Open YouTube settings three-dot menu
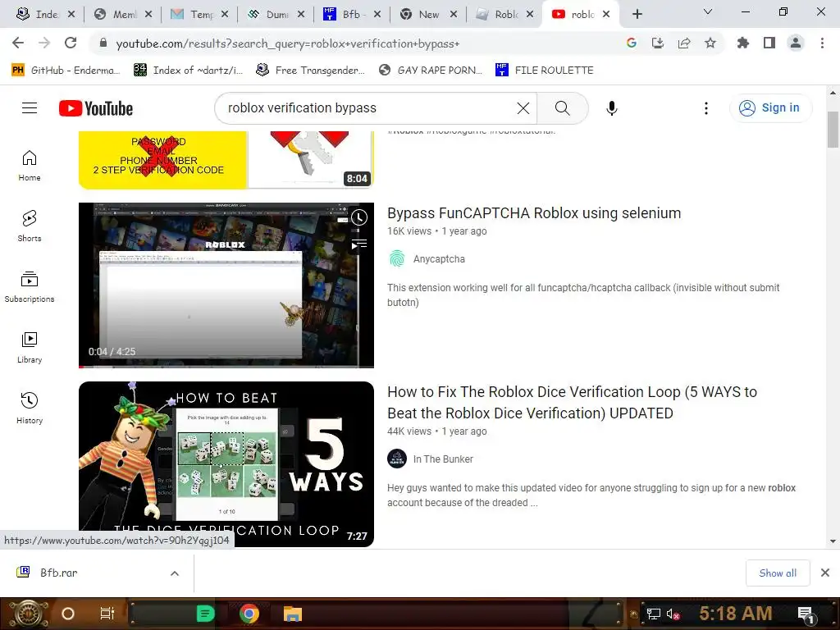Viewport: 840px width, 630px height. [x=706, y=108]
